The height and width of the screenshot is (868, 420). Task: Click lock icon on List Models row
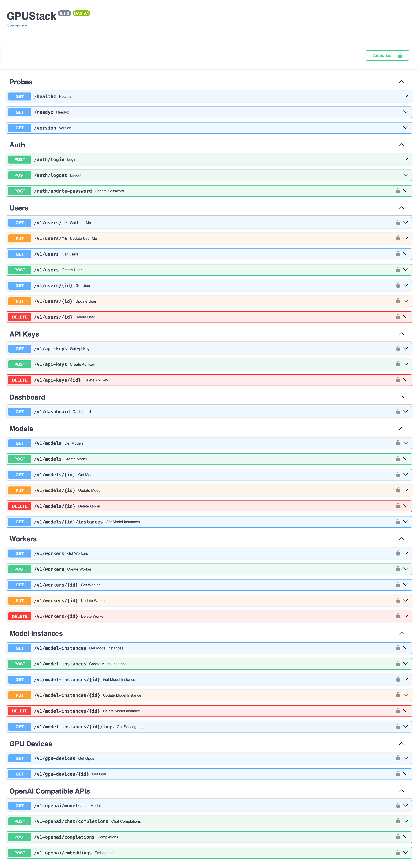click(x=398, y=805)
